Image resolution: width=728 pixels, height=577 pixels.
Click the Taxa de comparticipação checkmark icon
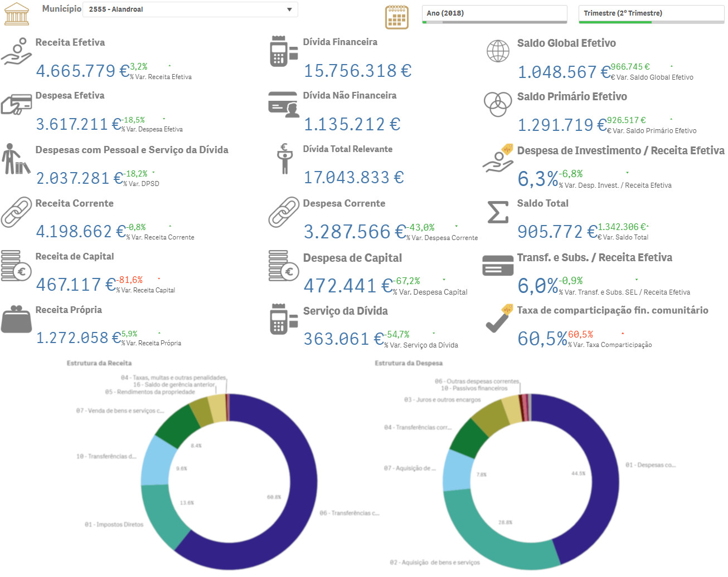pyautogui.click(x=498, y=319)
